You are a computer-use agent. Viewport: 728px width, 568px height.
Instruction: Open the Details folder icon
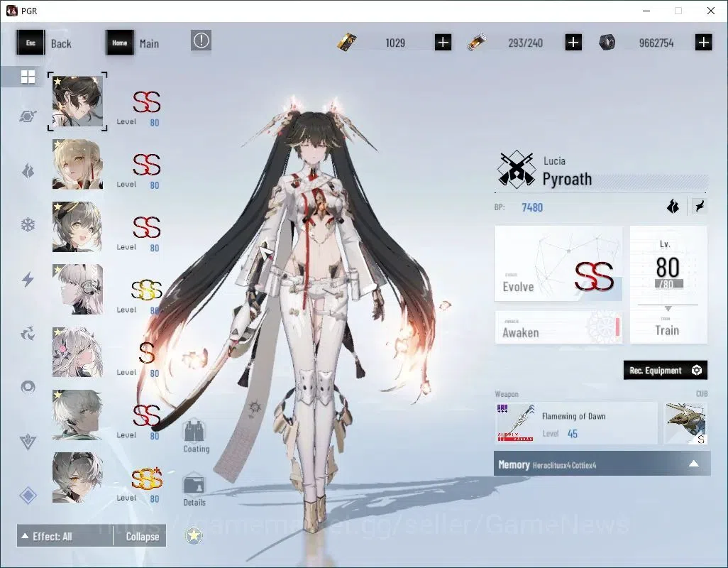point(194,489)
